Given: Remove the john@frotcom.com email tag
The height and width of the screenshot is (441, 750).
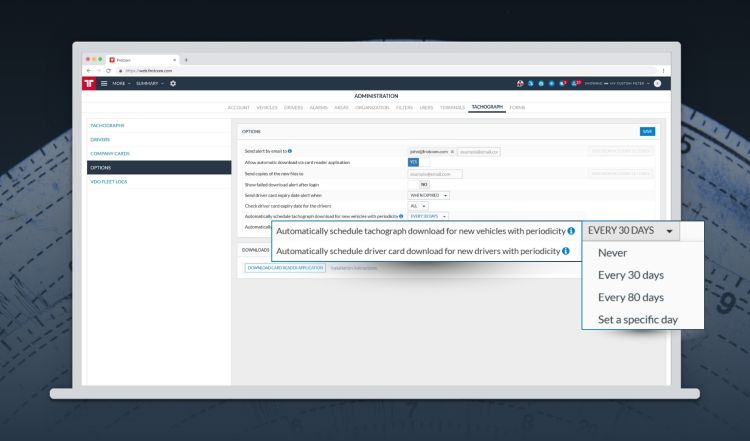Looking at the screenshot, I should 453,150.
